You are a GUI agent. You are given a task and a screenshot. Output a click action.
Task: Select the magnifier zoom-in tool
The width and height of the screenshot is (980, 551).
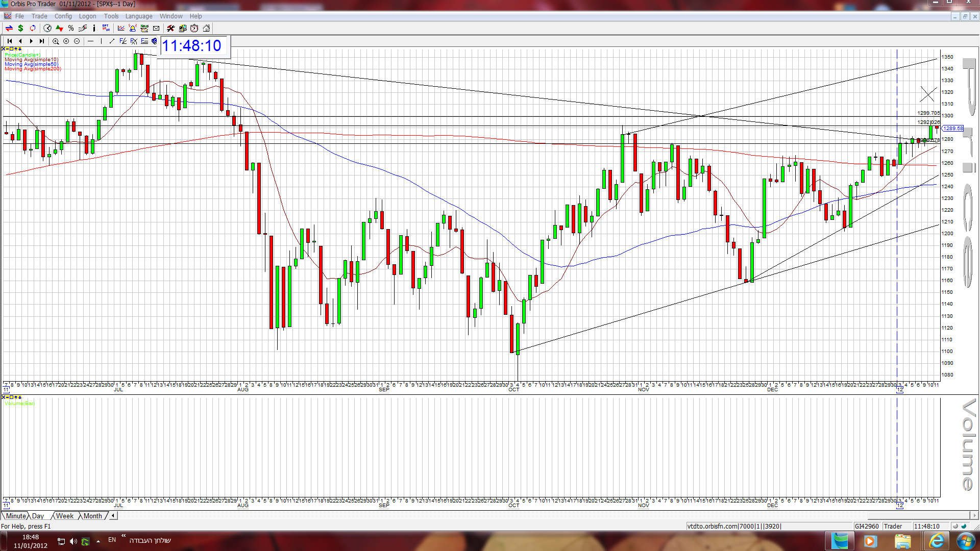point(56,41)
